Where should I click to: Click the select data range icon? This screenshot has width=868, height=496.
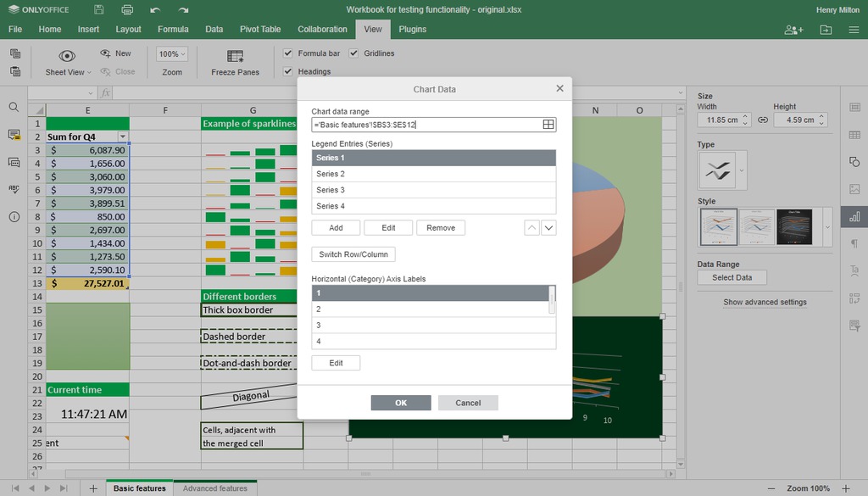pyautogui.click(x=548, y=125)
